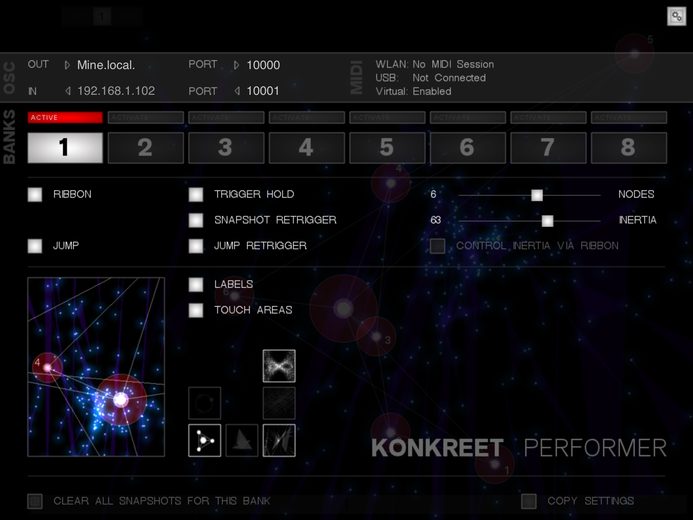Click the INERTIA slider handle
693x520 pixels.
click(x=548, y=220)
